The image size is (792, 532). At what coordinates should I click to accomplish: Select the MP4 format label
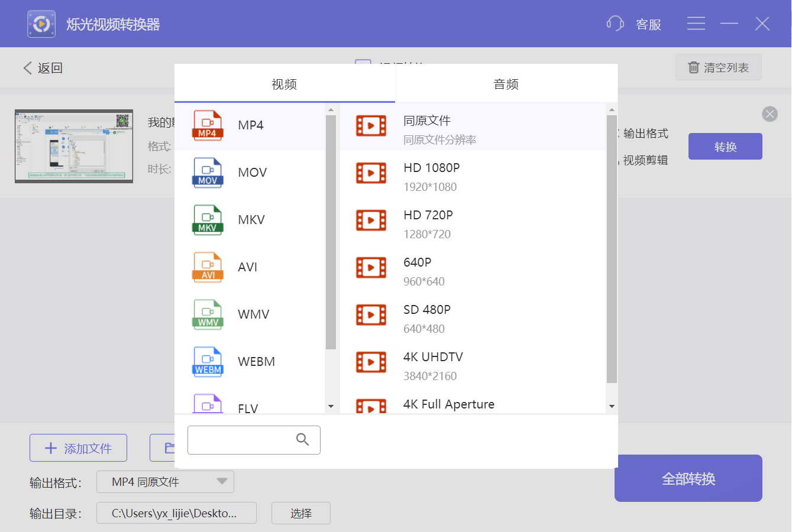(251, 125)
